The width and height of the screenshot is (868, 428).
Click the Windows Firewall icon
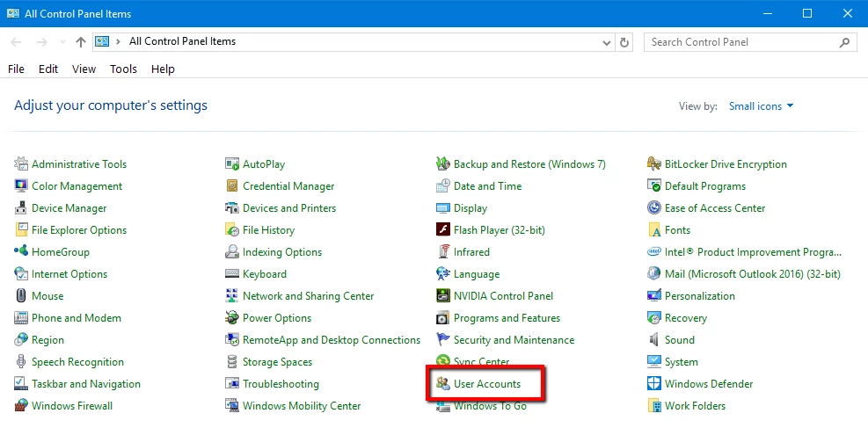[21, 405]
